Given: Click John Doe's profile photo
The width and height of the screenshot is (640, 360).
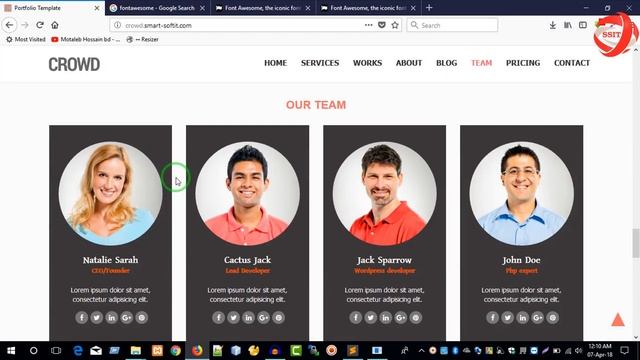Looking at the screenshot, I should pyautogui.click(x=522, y=193).
